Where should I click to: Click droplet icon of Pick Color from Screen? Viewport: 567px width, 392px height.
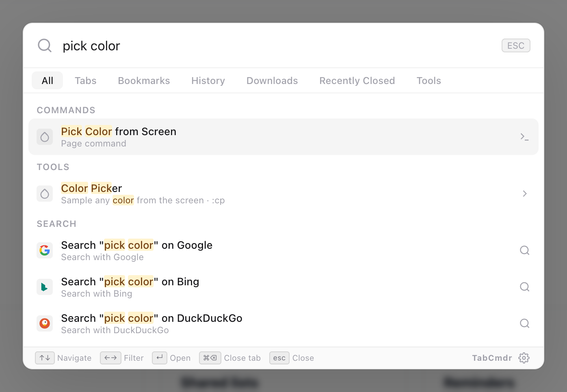45,137
